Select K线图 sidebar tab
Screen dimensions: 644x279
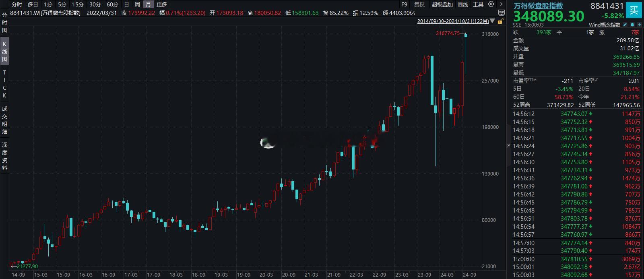(x=4, y=52)
